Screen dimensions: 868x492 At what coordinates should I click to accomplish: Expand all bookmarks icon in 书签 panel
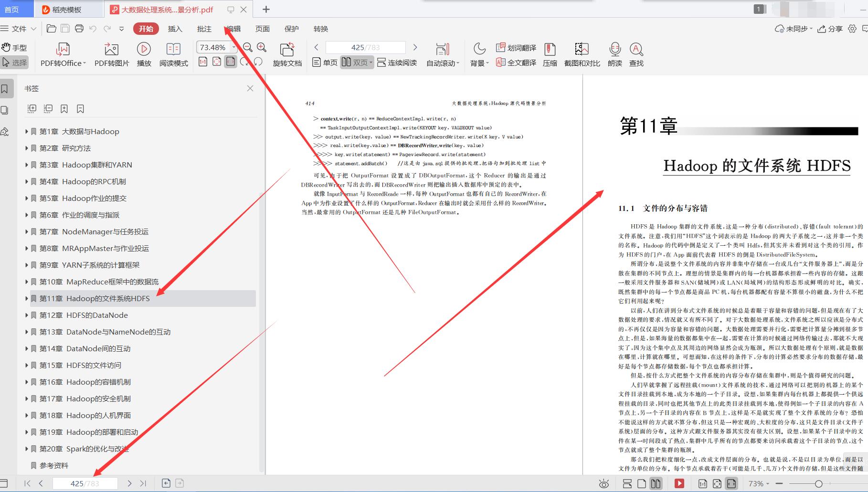(x=32, y=109)
